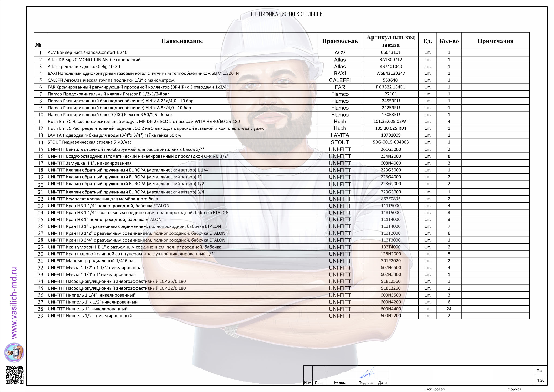Select FAR Хромированный регулирующий коллектор row

pos(282,87)
